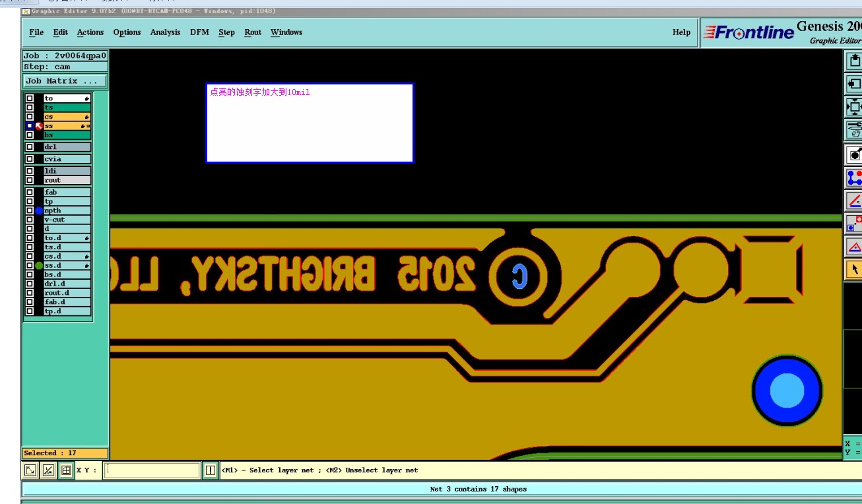Viewport: 862px width, 504px height.
Task: Click the orange cs layer name bar
Action: point(67,117)
